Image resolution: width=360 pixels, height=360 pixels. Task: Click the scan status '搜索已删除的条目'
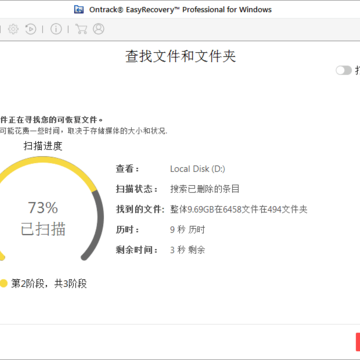click(205, 189)
